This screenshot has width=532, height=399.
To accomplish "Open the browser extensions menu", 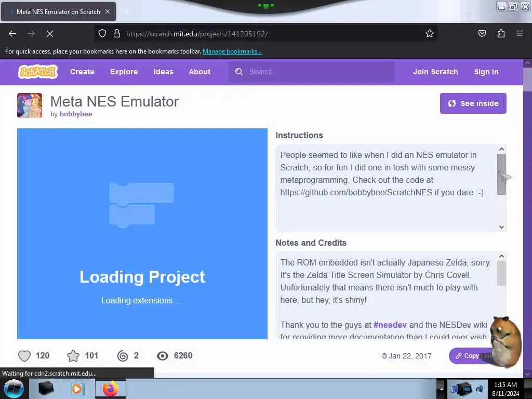I will [x=501, y=33].
